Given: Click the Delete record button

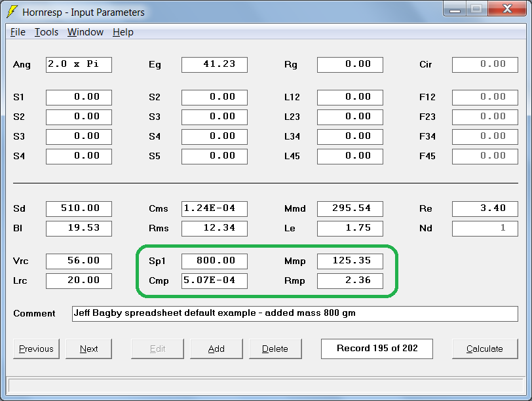Looking at the screenshot, I should (x=275, y=349).
